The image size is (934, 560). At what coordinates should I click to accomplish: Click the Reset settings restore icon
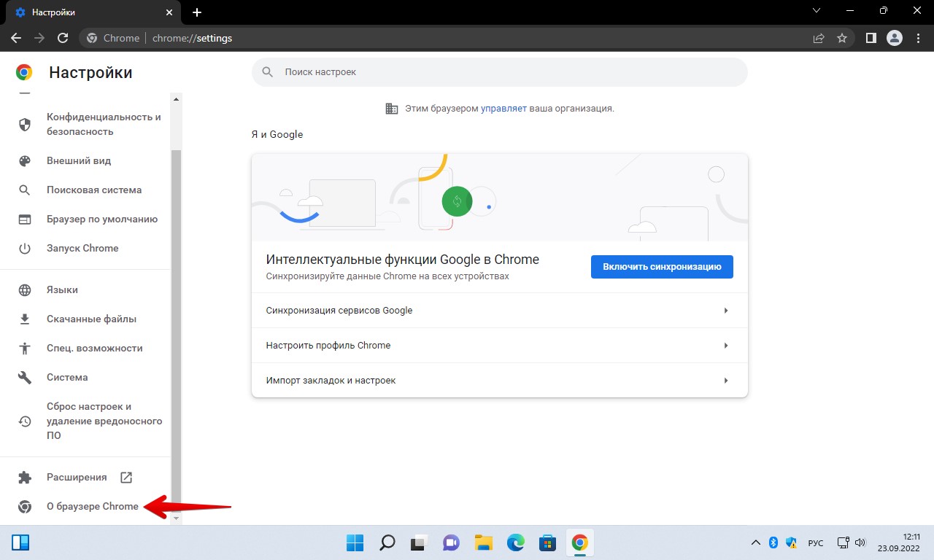(25, 421)
